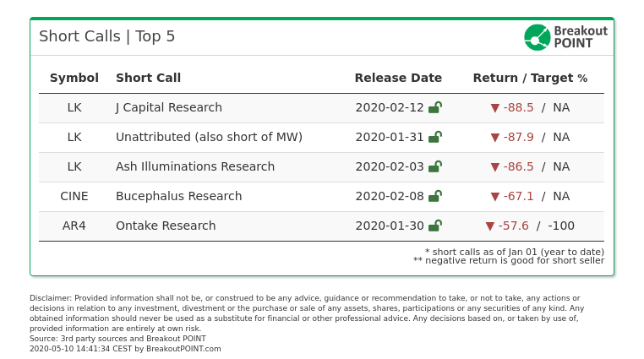Click the unlock icon beside 2020-02-08

coord(435,196)
